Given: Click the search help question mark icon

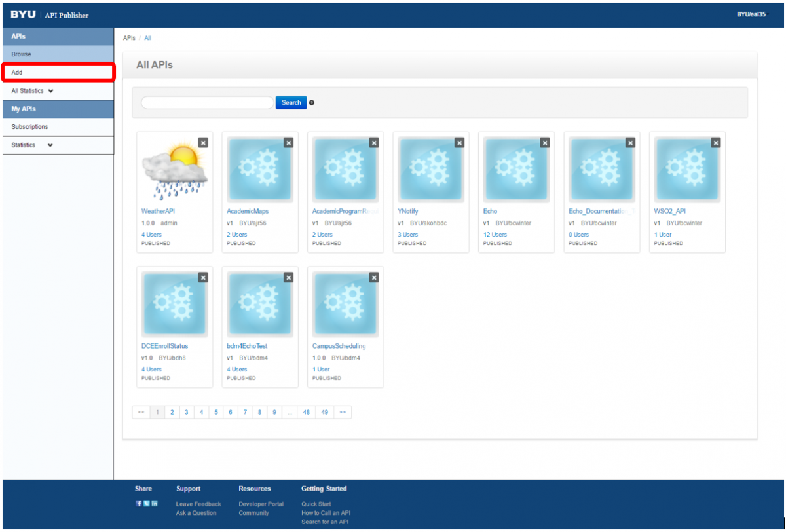Looking at the screenshot, I should click(x=312, y=103).
